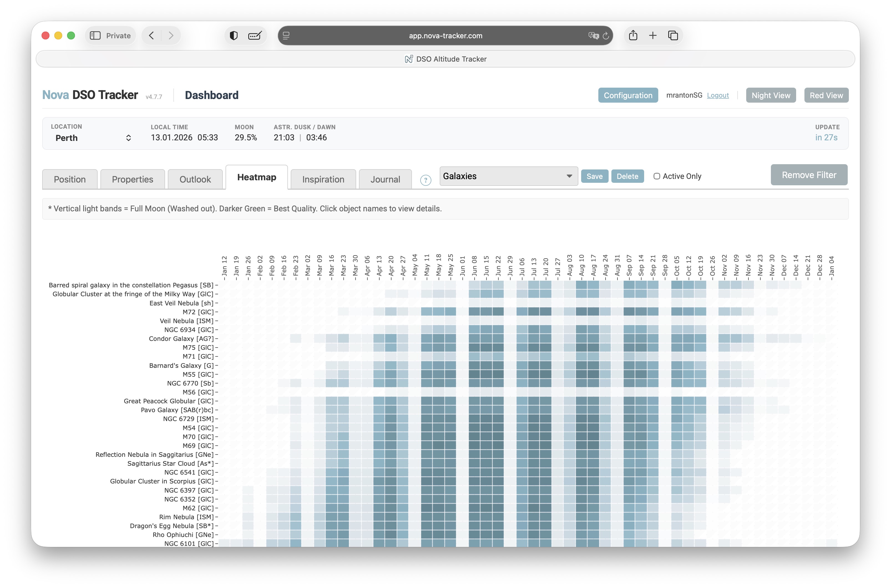Click the translate icon in the address bar
Image resolution: width=891 pixels, height=588 pixels.
pyautogui.click(x=593, y=36)
